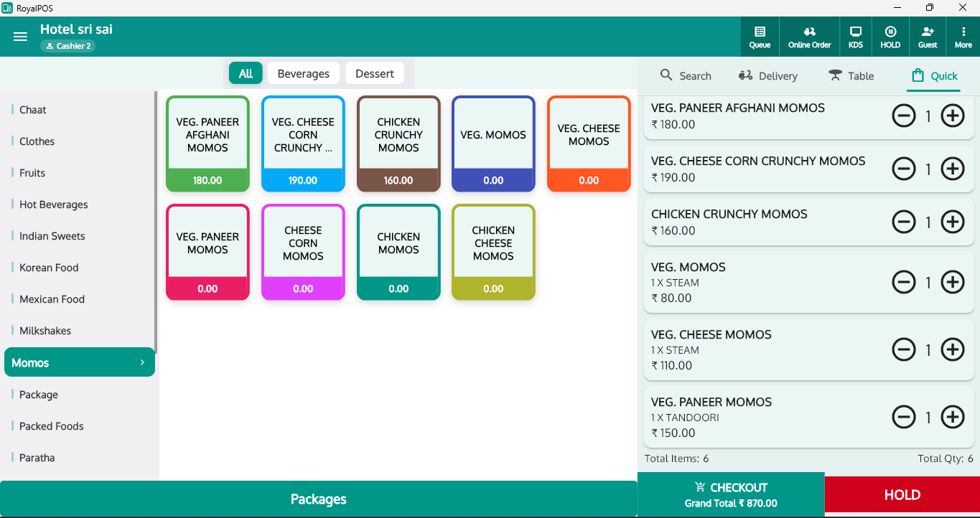Open the Paratha category
The width and height of the screenshot is (980, 518).
[x=79, y=458]
